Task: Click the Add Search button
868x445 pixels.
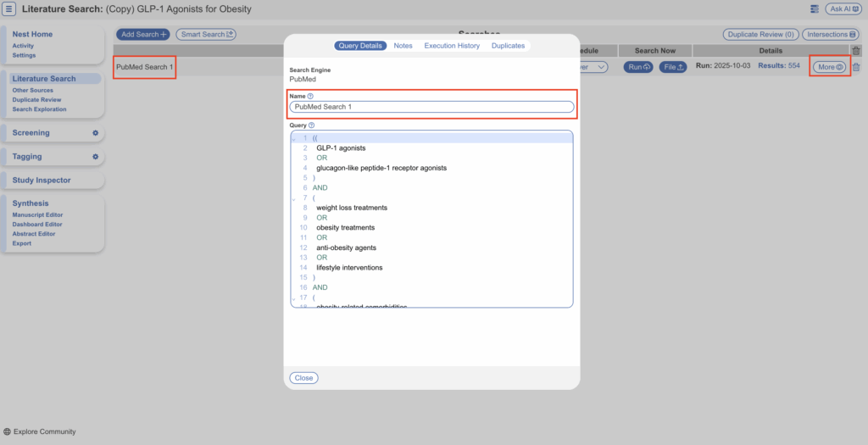Action: 142,35
